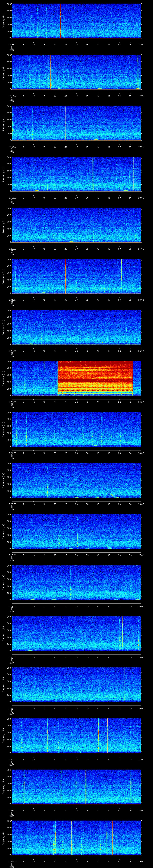Open the spectrogram panel starting at 0:18:00

tap(76, 123)
